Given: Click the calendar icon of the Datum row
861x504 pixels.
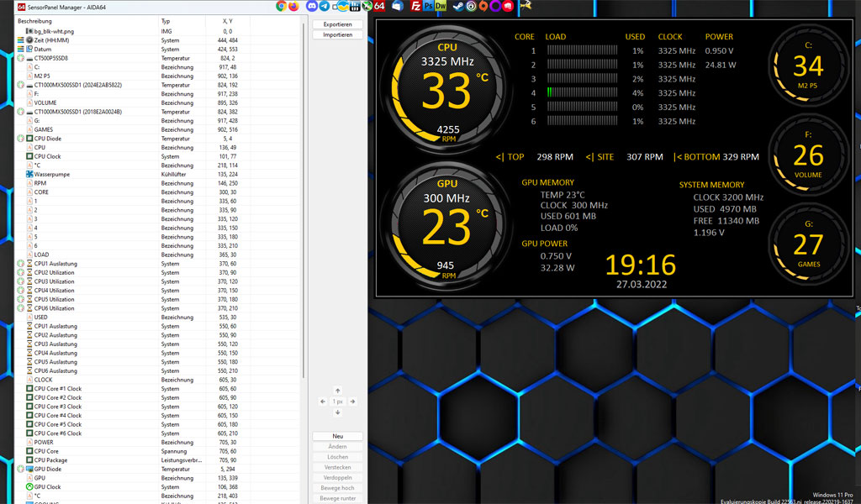Looking at the screenshot, I should (x=29, y=49).
